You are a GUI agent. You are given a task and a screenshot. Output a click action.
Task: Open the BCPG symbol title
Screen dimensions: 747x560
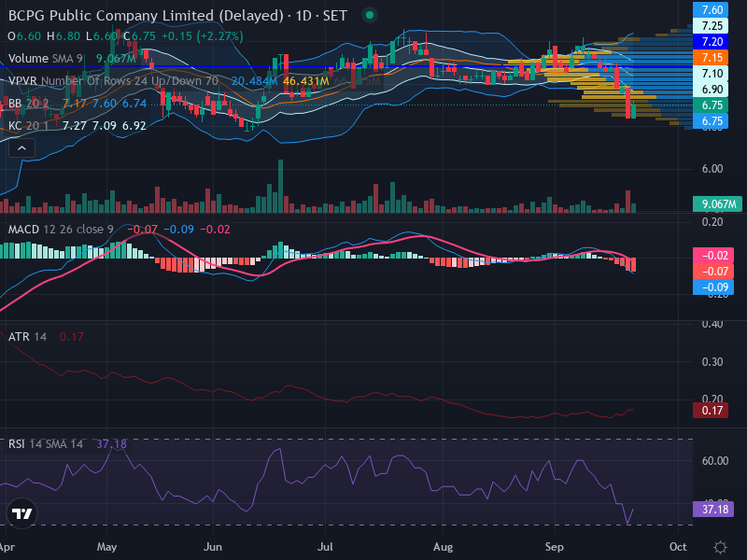click(x=177, y=15)
